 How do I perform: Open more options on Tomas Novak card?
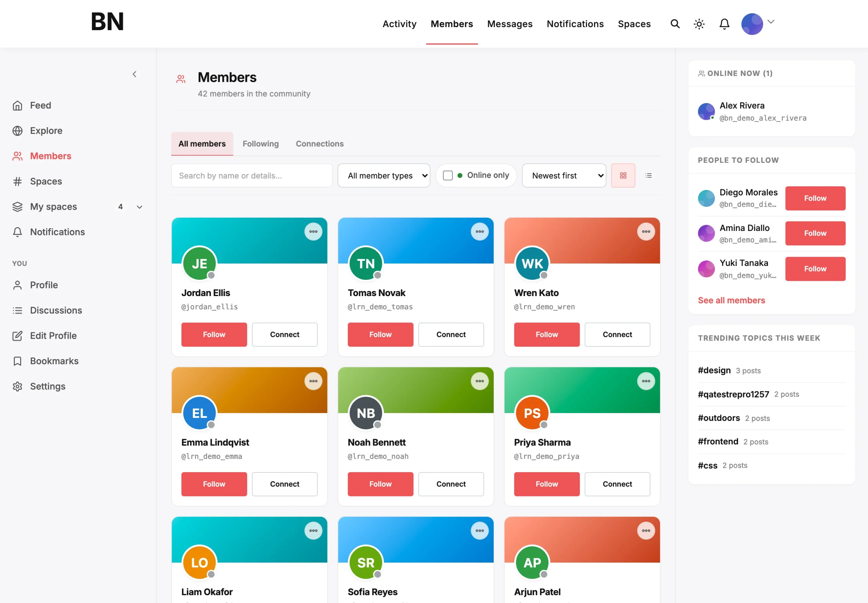pyautogui.click(x=479, y=232)
